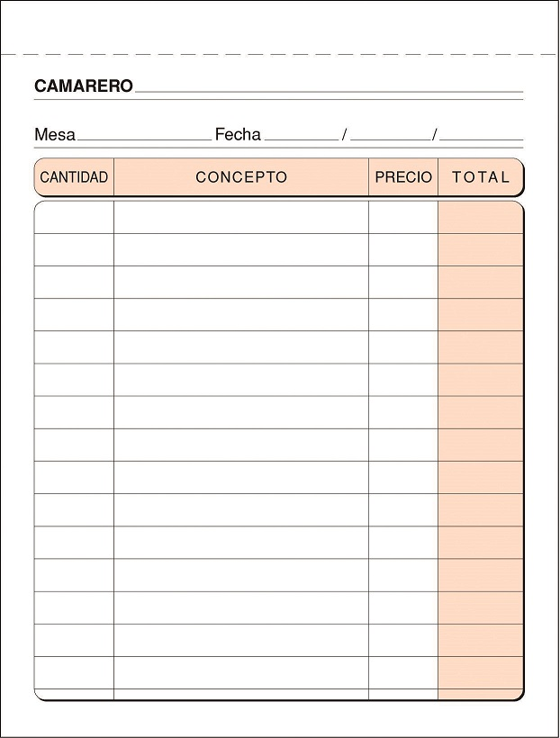
Task: Click second row CONCEPTO cell
Action: coord(241,250)
